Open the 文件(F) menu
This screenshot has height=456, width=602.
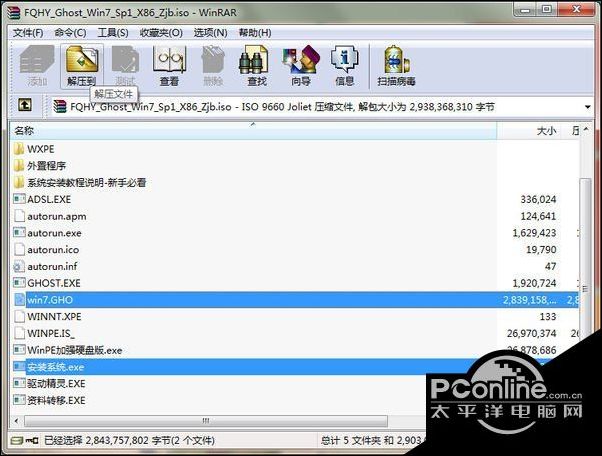(28, 32)
